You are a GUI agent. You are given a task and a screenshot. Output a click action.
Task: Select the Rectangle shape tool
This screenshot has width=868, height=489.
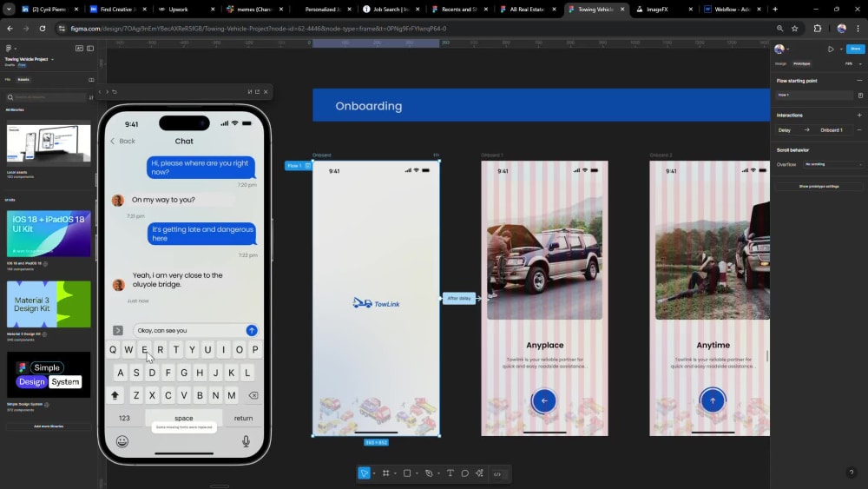(x=407, y=473)
